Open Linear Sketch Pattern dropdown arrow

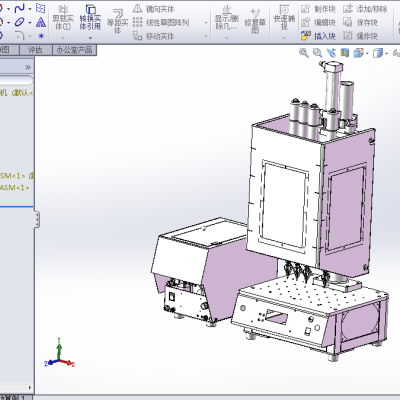(206, 23)
